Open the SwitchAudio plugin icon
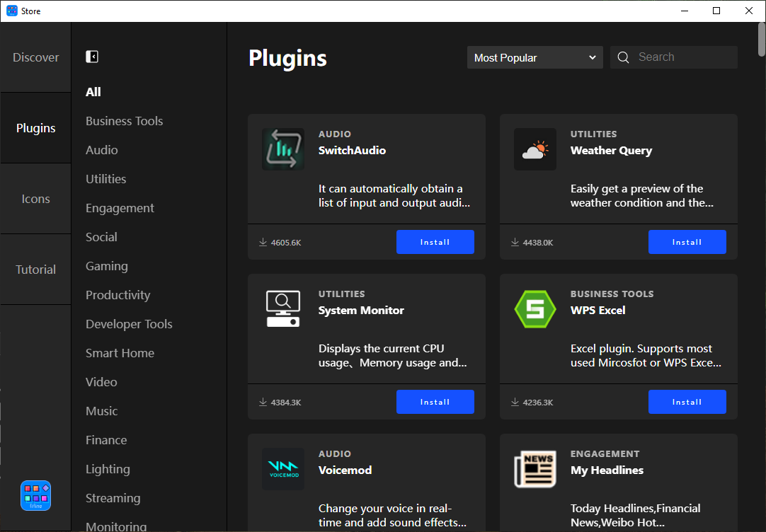Viewport: 766px width, 532px height. (x=283, y=149)
